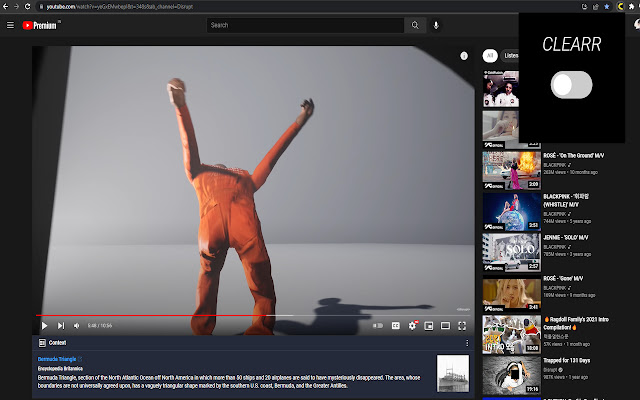This screenshot has width=640, height=400.
Task: Open JENNIE 'SOLO' M/V thumbnail
Action: tap(511, 253)
